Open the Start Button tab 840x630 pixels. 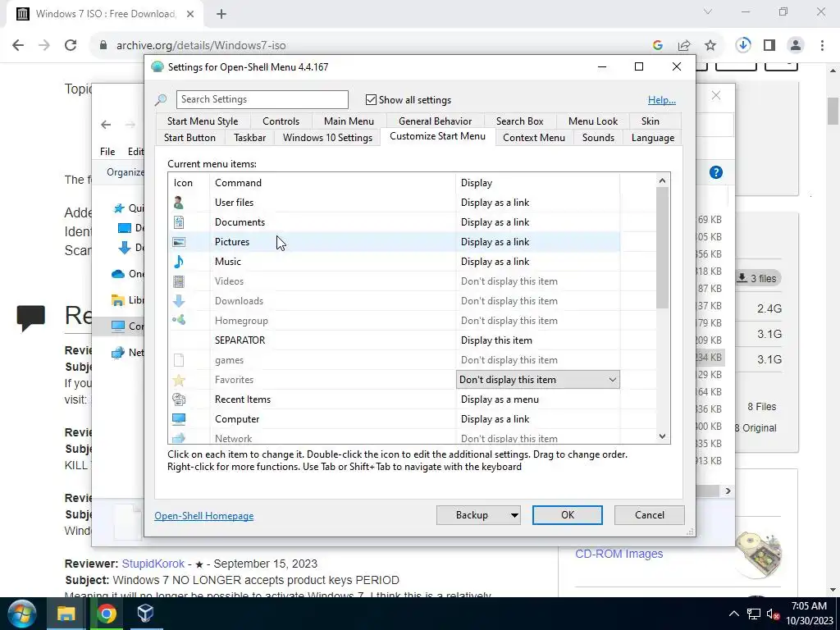[x=189, y=138]
